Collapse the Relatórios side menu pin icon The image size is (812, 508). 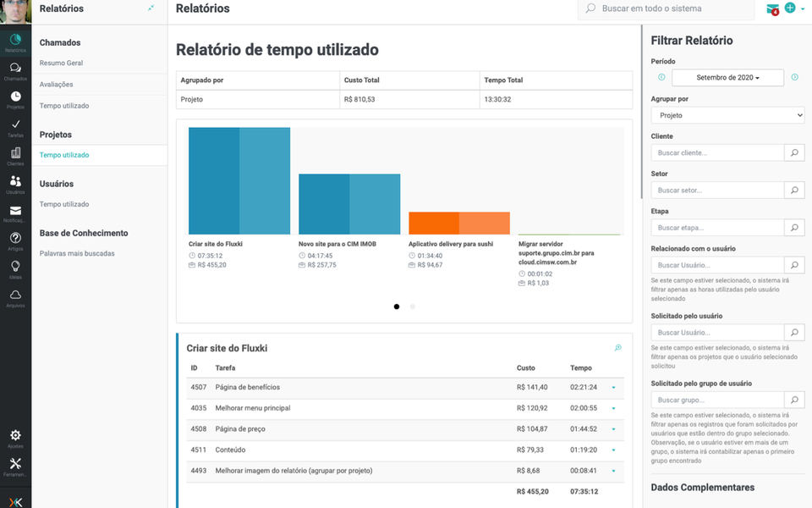(x=151, y=8)
